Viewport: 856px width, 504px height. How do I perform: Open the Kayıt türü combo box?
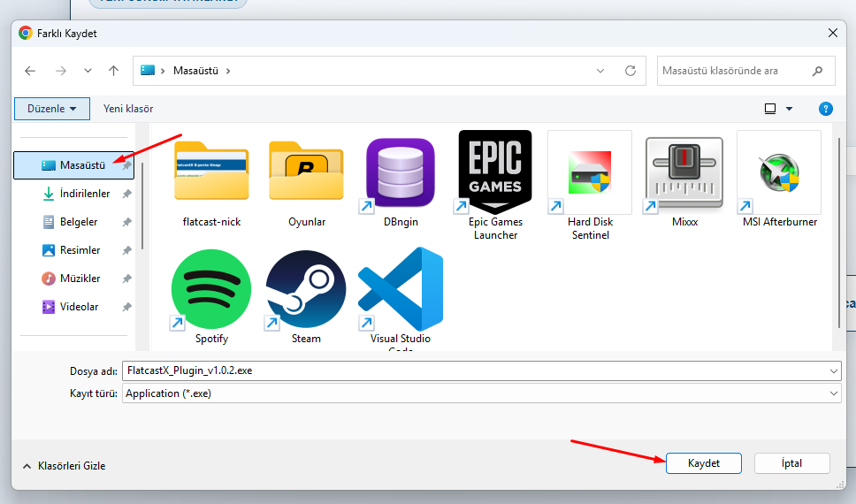(x=481, y=393)
